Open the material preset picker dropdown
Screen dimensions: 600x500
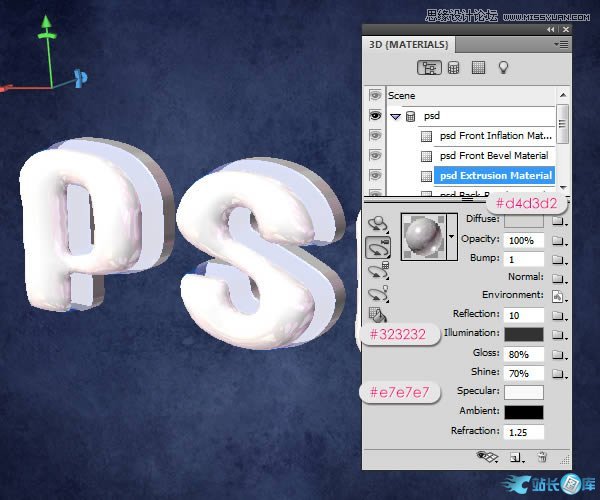pos(451,237)
